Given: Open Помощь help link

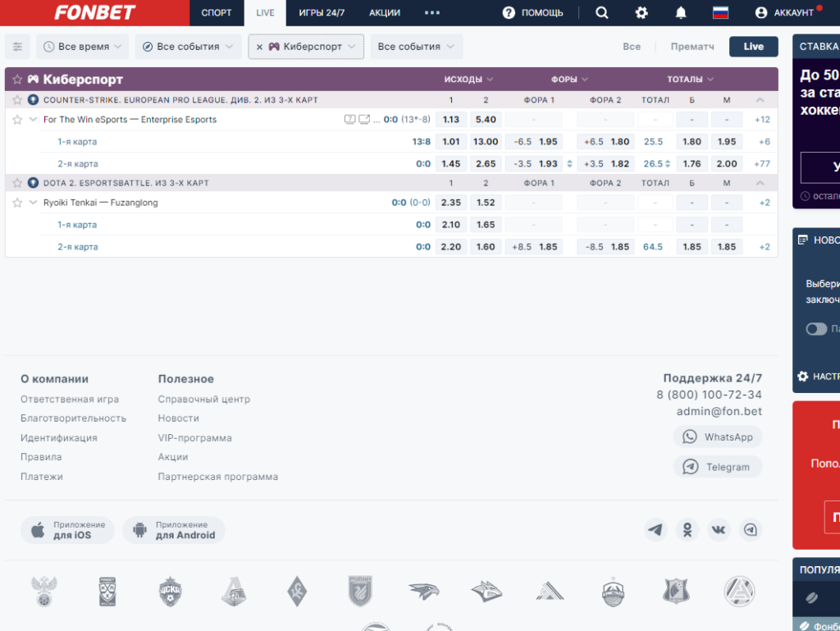Looking at the screenshot, I should point(533,12).
